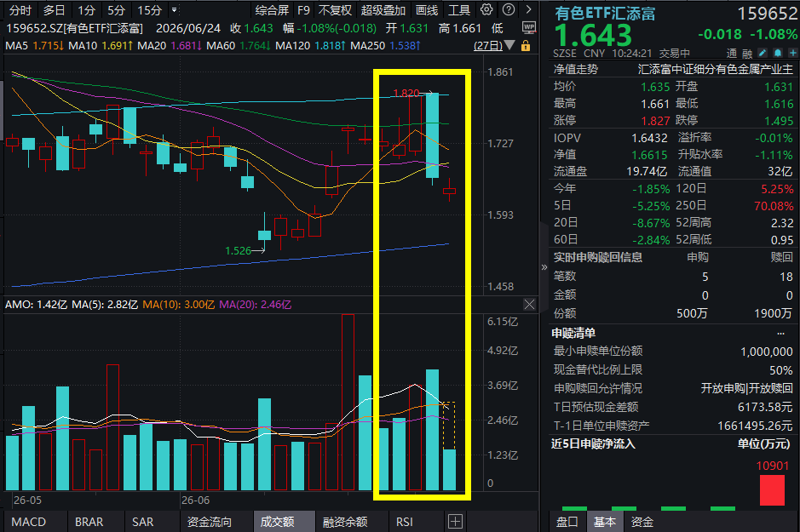Select the MACD indicator tab

coord(29,522)
